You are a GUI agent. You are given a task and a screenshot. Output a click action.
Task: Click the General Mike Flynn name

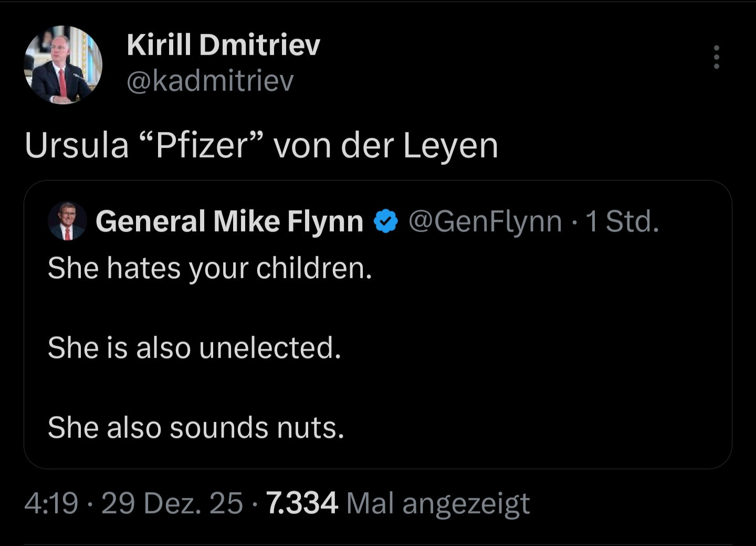tap(229, 221)
